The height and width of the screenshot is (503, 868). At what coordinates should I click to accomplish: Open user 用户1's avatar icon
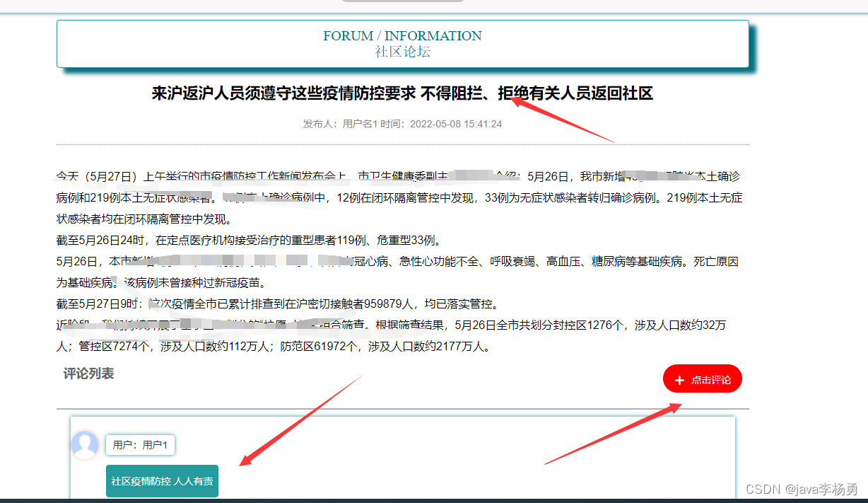tap(85, 445)
